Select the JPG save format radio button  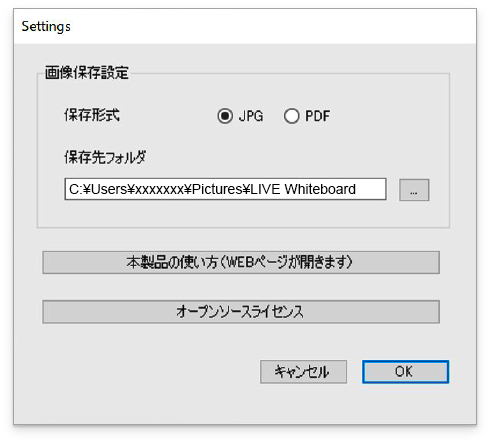coord(225,116)
